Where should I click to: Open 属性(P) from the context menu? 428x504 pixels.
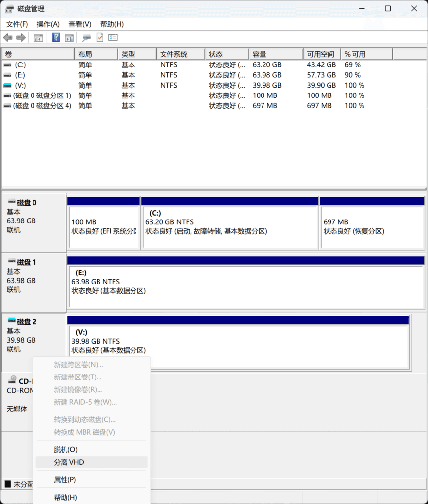64,479
